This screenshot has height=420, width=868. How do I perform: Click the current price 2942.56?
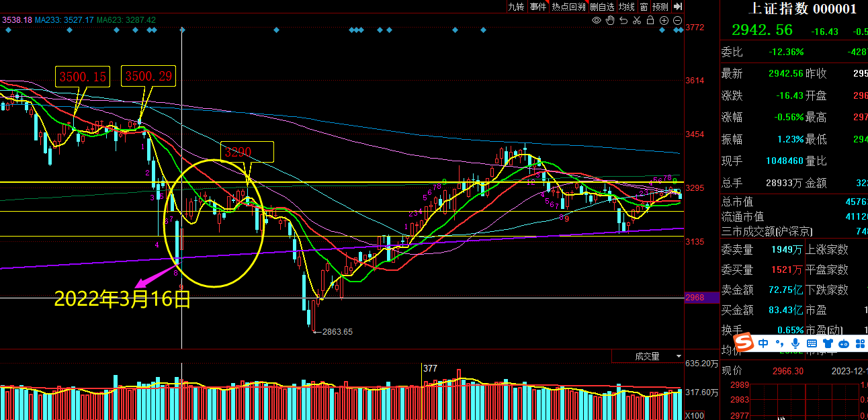tap(762, 30)
